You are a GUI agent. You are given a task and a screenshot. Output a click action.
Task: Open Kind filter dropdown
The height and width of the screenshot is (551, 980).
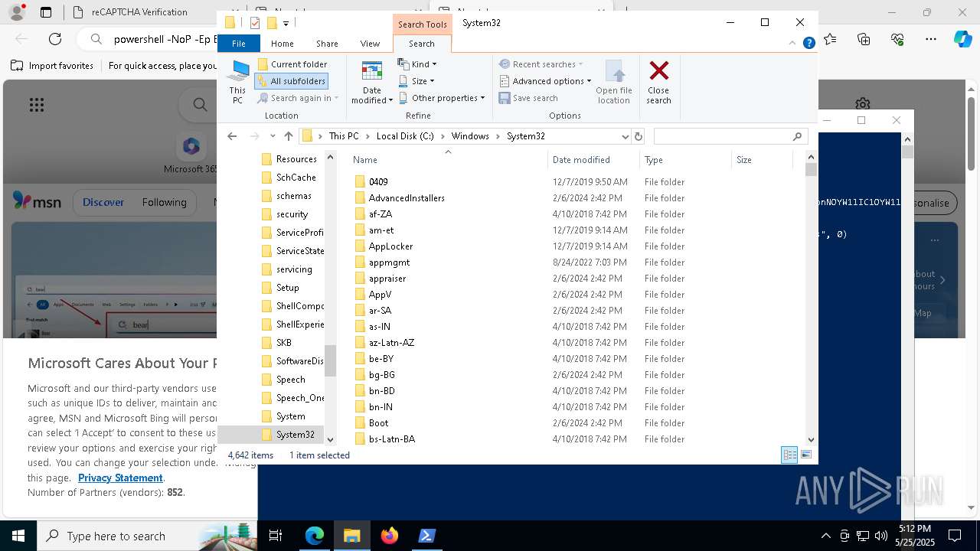417,64
